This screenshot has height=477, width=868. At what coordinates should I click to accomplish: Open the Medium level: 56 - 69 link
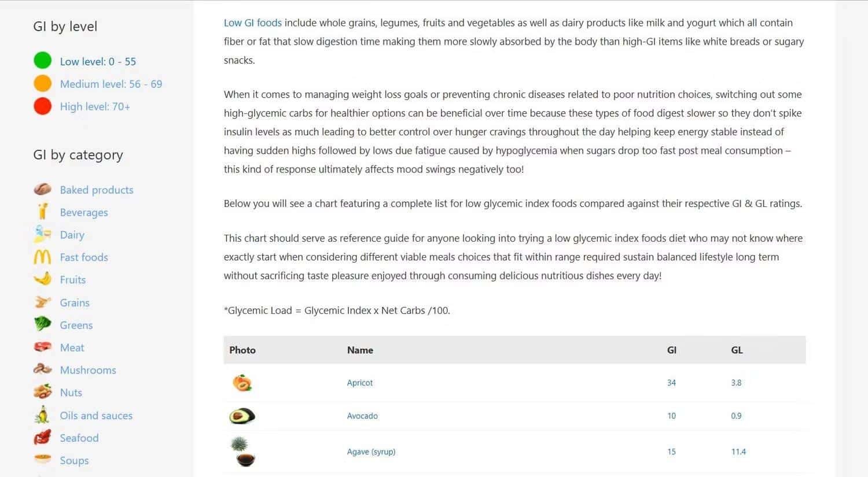pos(111,84)
